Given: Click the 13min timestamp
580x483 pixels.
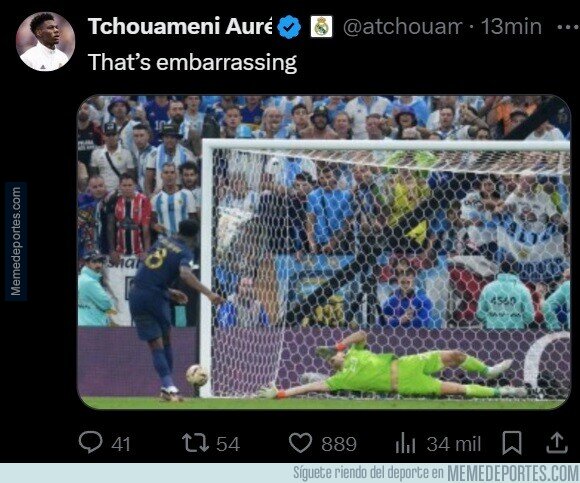Looking at the screenshot, I should [x=511, y=27].
